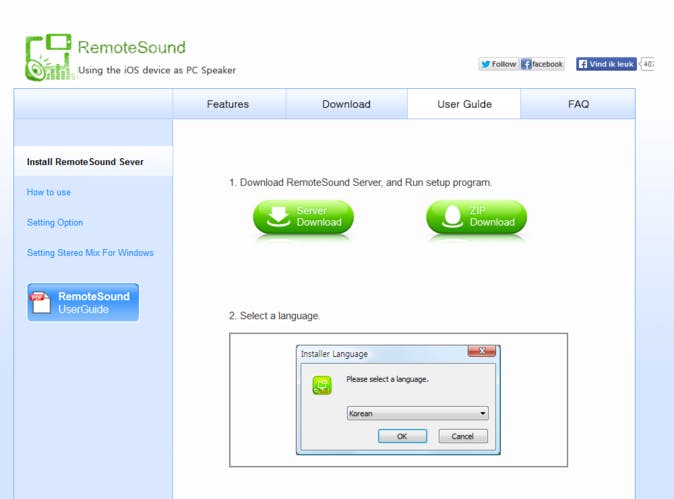Click '1. Download RemoteSound Server' instruction text
674x499 pixels.
pyautogui.click(x=360, y=182)
